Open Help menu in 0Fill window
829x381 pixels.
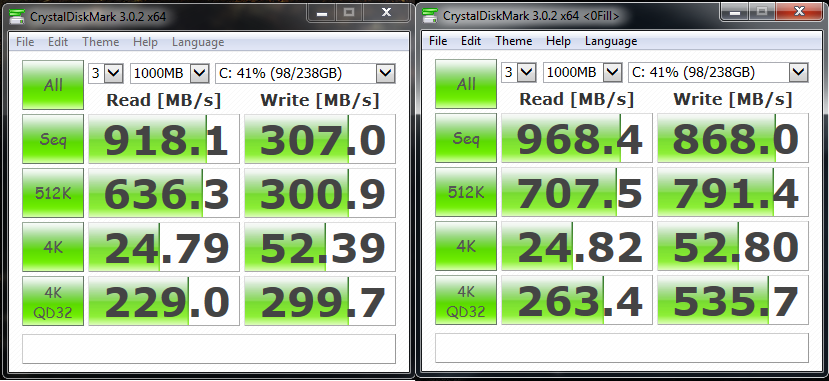[x=558, y=41]
